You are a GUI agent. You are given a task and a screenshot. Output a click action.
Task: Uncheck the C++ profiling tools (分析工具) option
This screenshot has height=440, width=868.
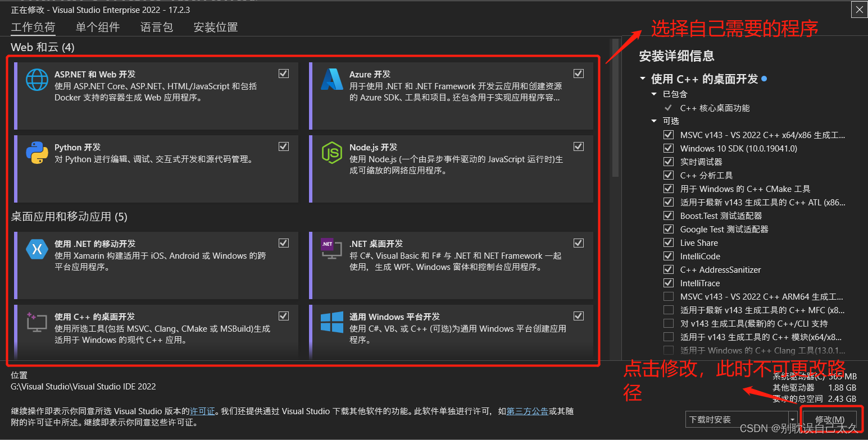[669, 175]
